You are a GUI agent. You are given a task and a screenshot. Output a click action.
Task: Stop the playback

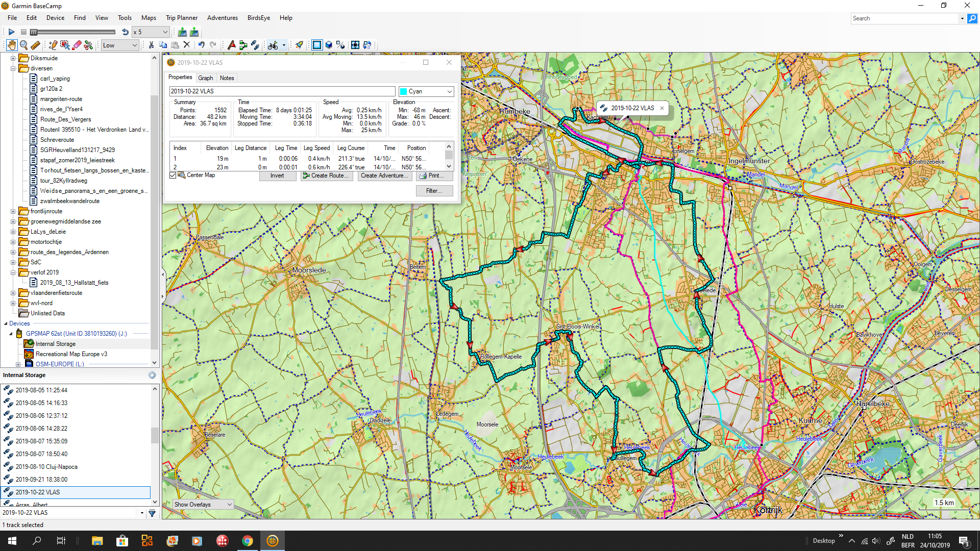coord(23,32)
